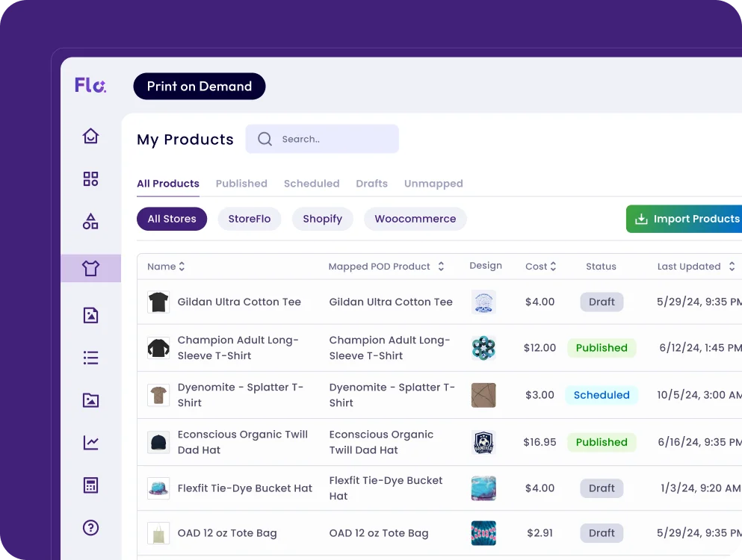Image resolution: width=742 pixels, height=560 pixels.
Task: Click the search magnifier icon
Action: point(265,139)
